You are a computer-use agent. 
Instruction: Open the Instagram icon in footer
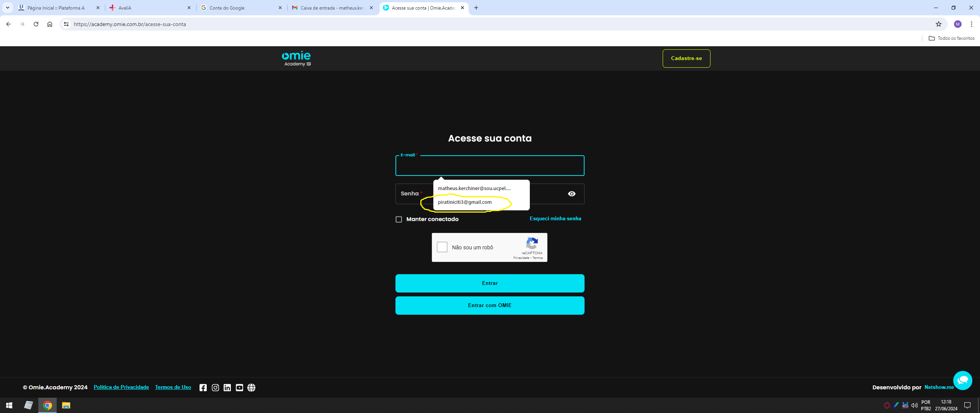(x=216, y=387)
